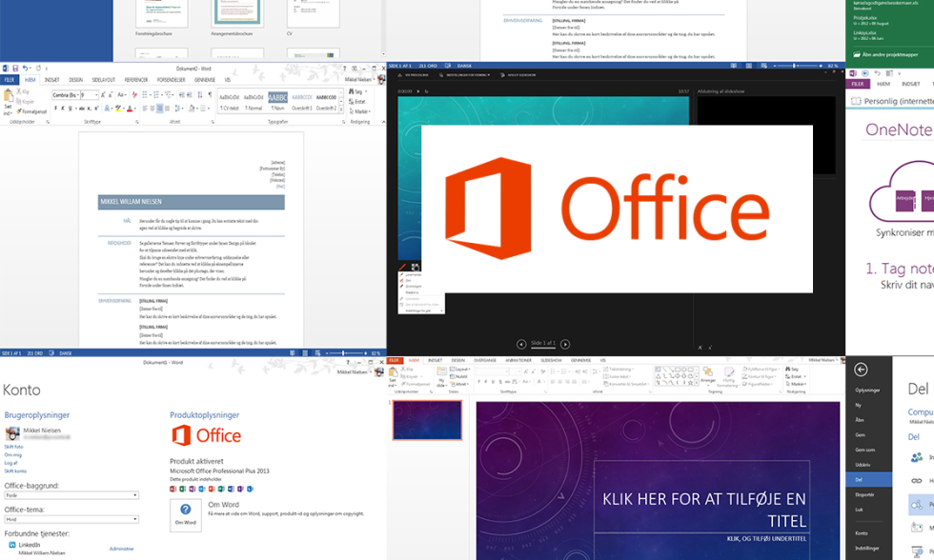Click the yellow text highlight icon in Word
This screenshot has height=560, width=934.
pyautogui.click(x=118, y=109)
